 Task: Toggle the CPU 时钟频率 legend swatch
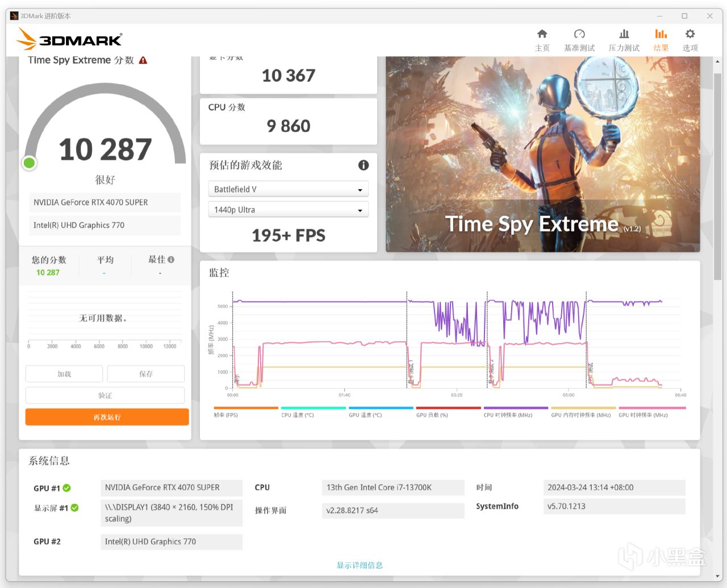tap(516, 408)
